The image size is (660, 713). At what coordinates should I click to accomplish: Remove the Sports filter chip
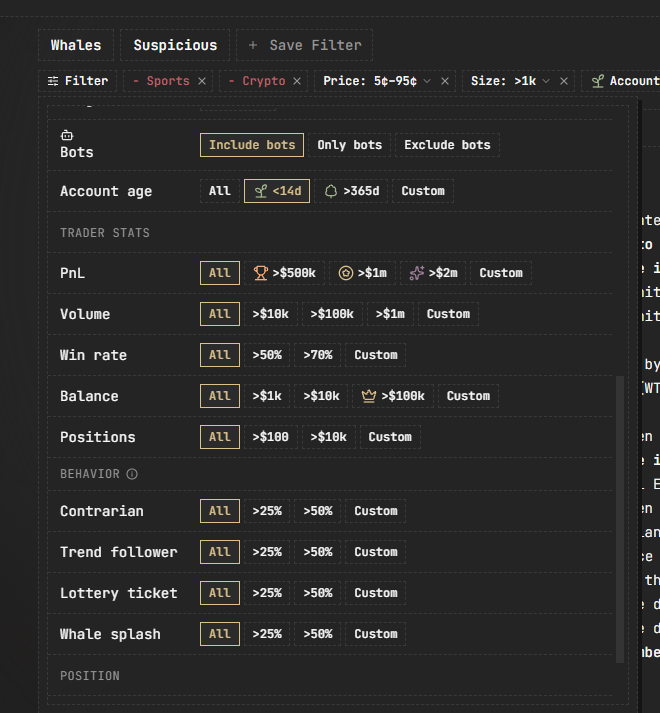click(202, 81)
